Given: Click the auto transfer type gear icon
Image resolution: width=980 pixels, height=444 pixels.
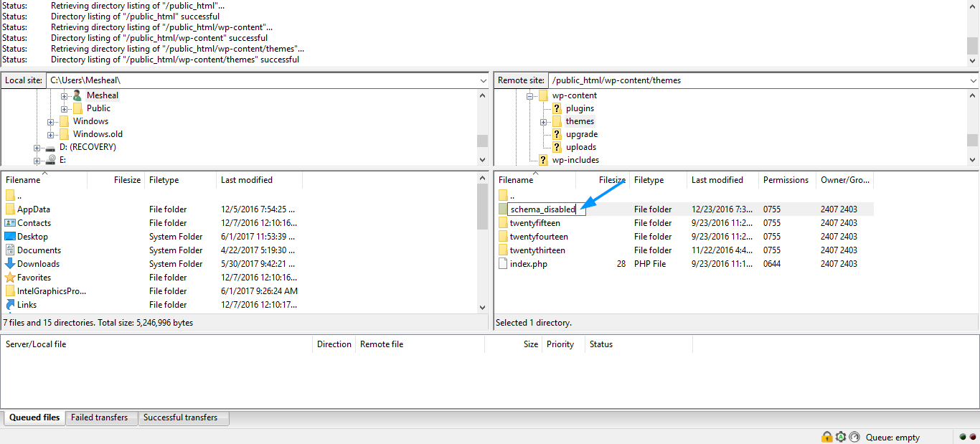Looking at the screenshot, I should tap(841, 437).
